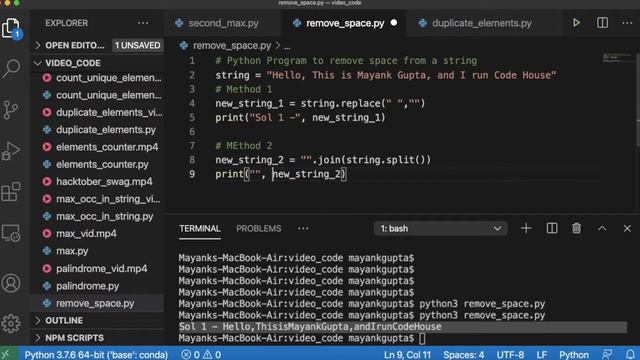Create a new terminal with plus icon

point(526,228)
